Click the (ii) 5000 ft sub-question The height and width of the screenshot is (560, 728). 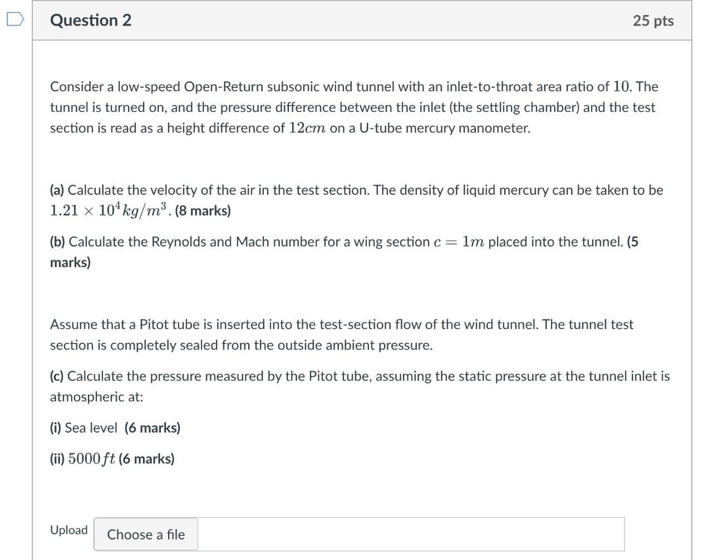point(111,459)
